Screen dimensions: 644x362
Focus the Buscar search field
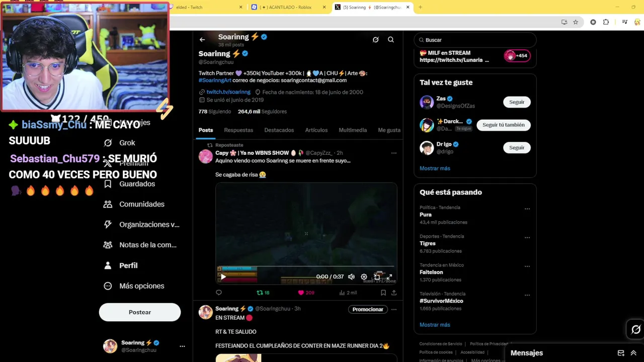pos(475,40)
